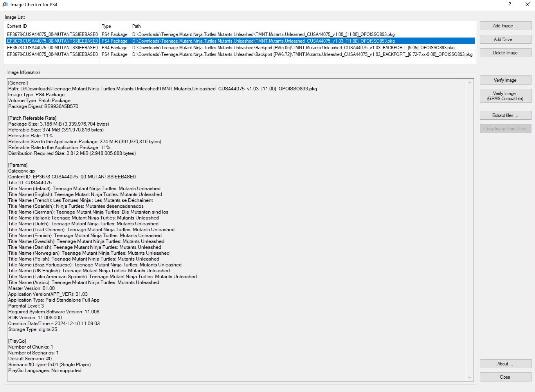Select the highlighted v1.03 [11.00] package row

[x=240, y=41]
